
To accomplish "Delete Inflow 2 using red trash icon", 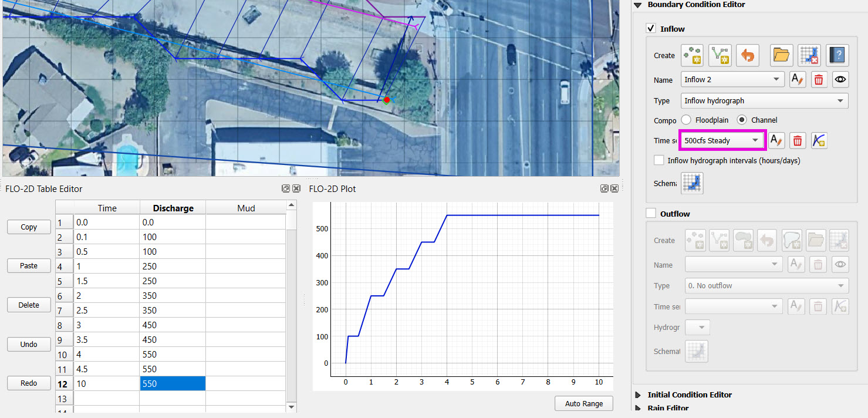I will (819, 80).
